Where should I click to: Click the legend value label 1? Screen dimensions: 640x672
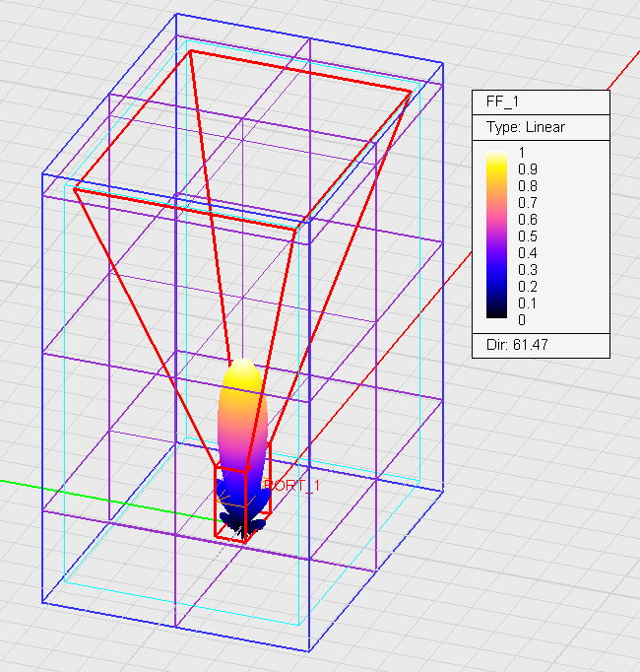pos(522,153)
